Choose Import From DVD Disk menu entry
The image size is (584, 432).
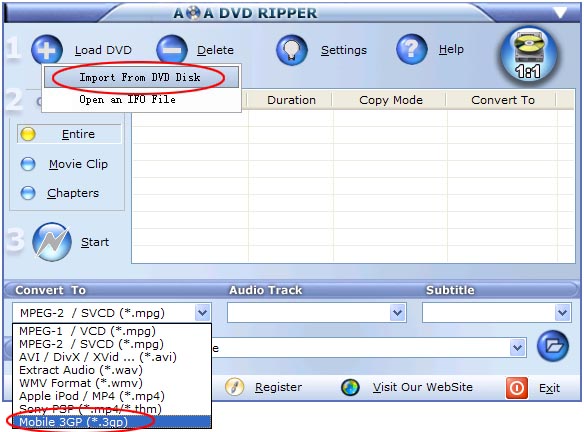[x=142, y=77]
